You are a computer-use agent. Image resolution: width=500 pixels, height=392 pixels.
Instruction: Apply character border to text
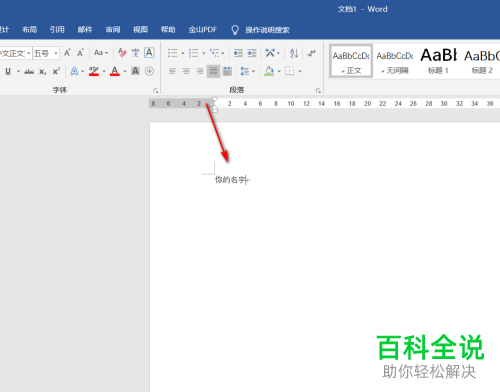149,53
